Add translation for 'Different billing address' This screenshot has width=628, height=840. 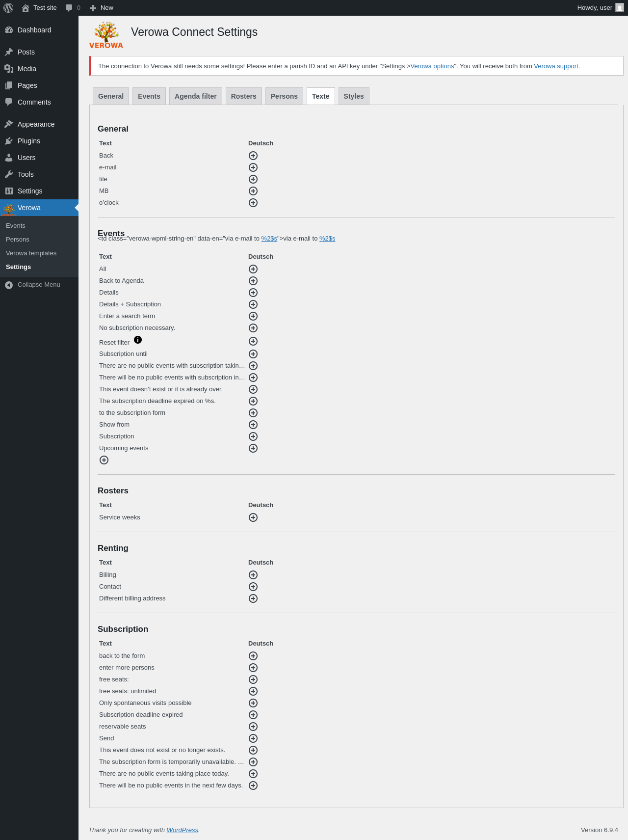coord(253,598)
